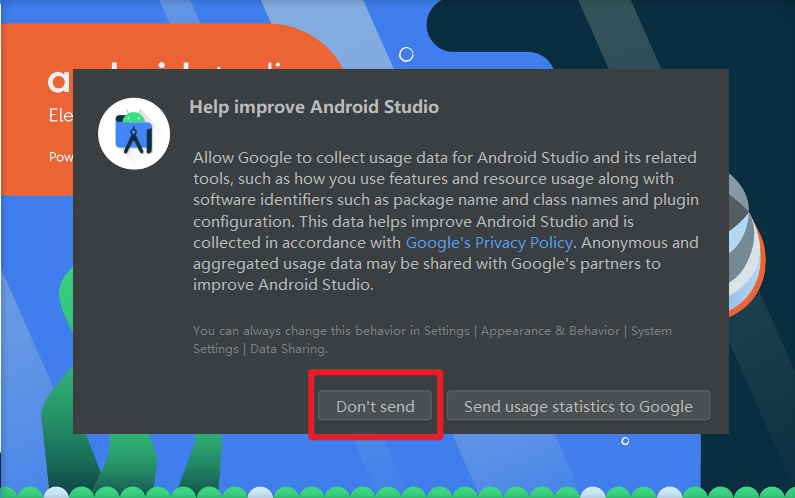
Task: Click the Data Sharing text in the footnote
Action: [288, 349]
